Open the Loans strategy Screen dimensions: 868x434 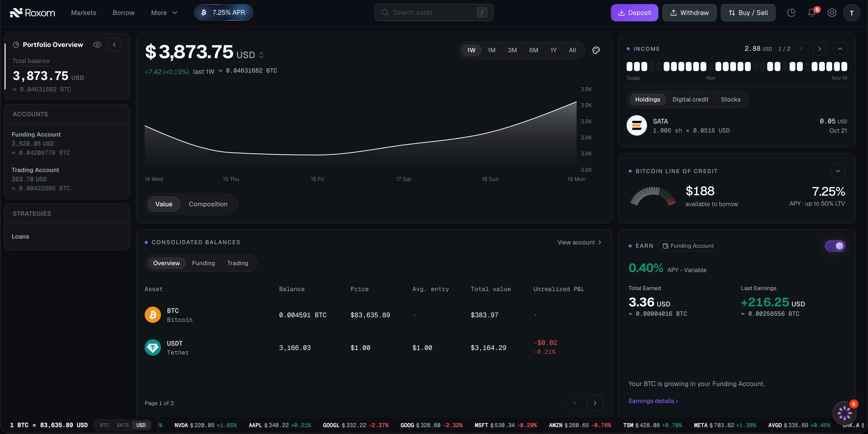tap(20, 237)
